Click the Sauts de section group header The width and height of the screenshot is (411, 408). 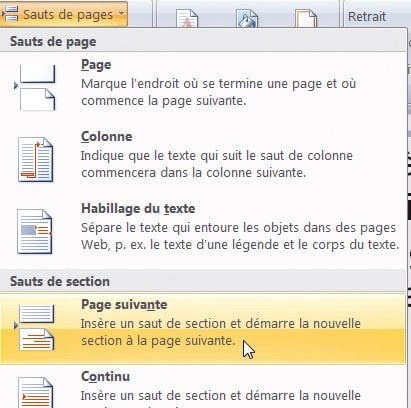60,281
